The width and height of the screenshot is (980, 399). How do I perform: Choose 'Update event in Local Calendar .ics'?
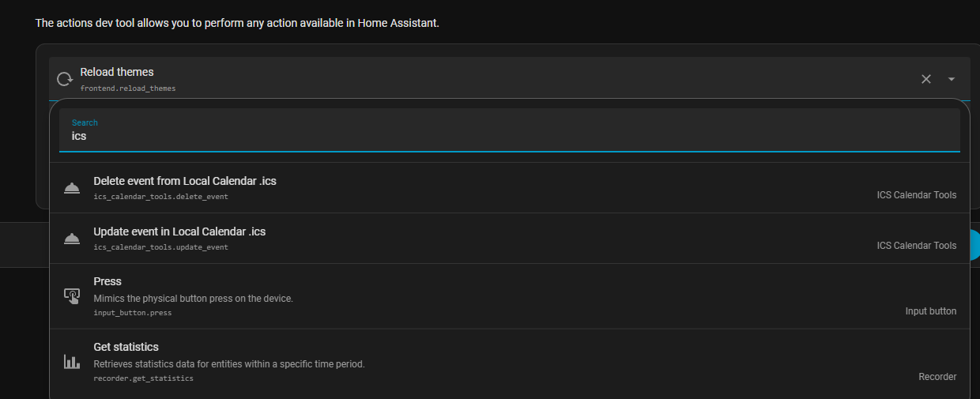point(179,231)
